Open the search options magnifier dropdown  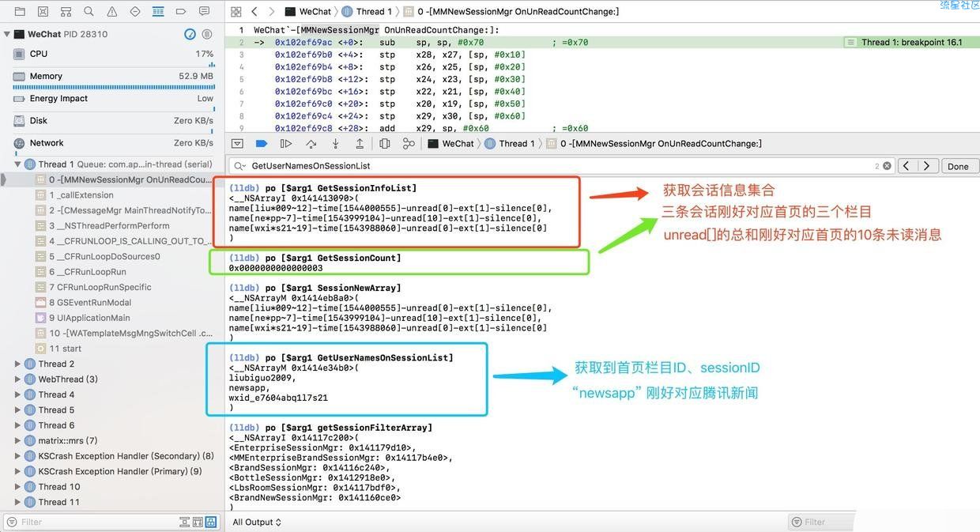tap(239, 166)
